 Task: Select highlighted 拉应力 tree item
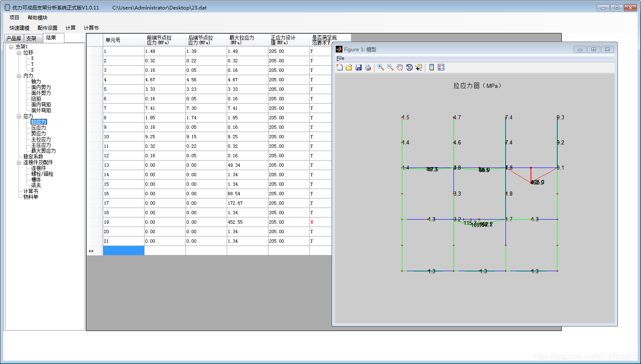[x=39, y=122]
